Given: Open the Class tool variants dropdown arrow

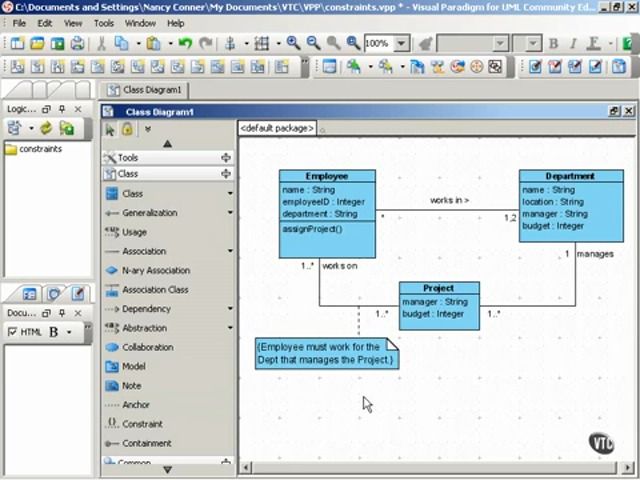Looking at the screenshot, I should pos(230,193).
